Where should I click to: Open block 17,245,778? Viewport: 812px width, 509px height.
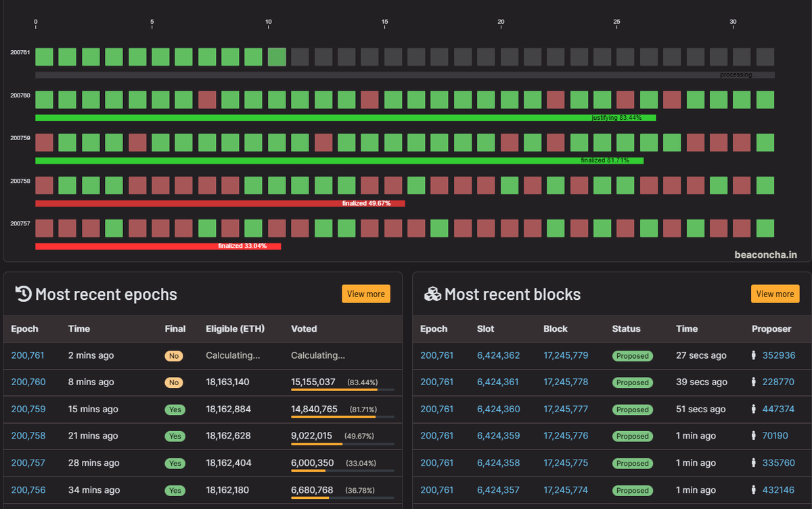click(566, 382)
